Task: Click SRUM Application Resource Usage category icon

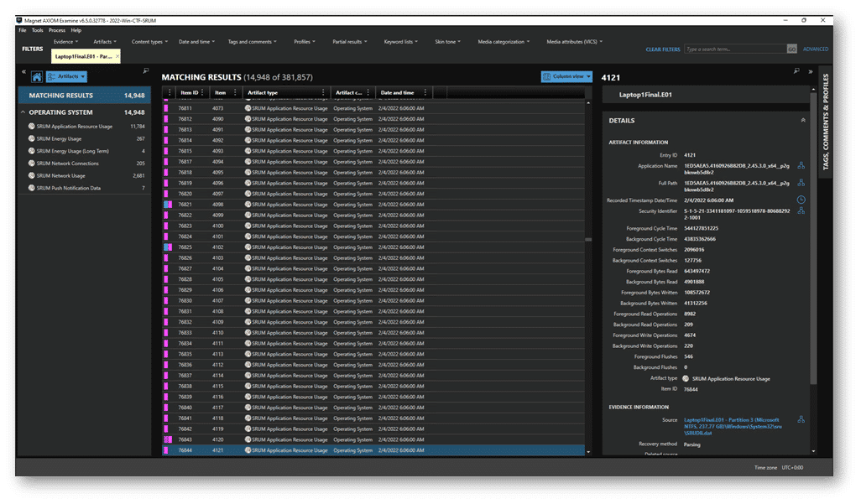Action: [x=31, y=127]
